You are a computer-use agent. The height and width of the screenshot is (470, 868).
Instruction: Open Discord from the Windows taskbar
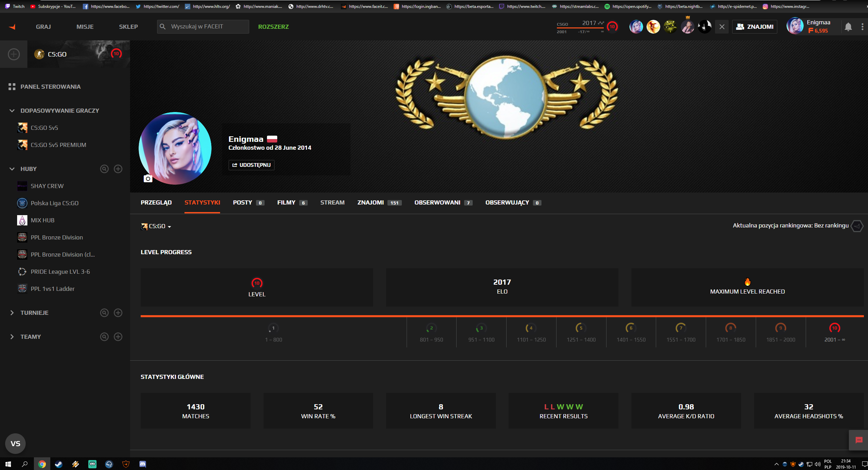(143, 464)
